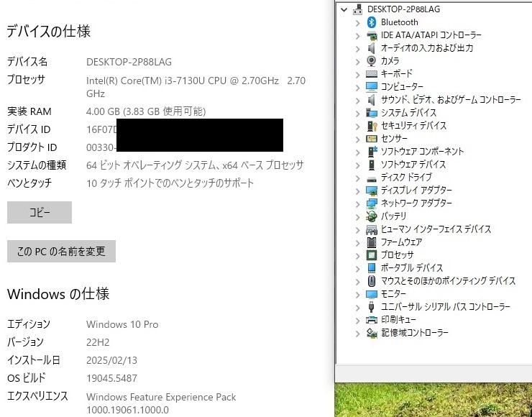This screenshot has height=417, width=532.
Task: Select the DESKTOP-2P88LAG tree root label
Action: point(404,9)
